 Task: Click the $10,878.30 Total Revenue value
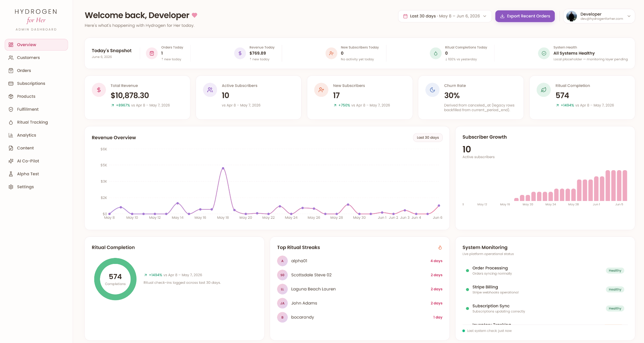pyautogui.click(x=130, y=95)
